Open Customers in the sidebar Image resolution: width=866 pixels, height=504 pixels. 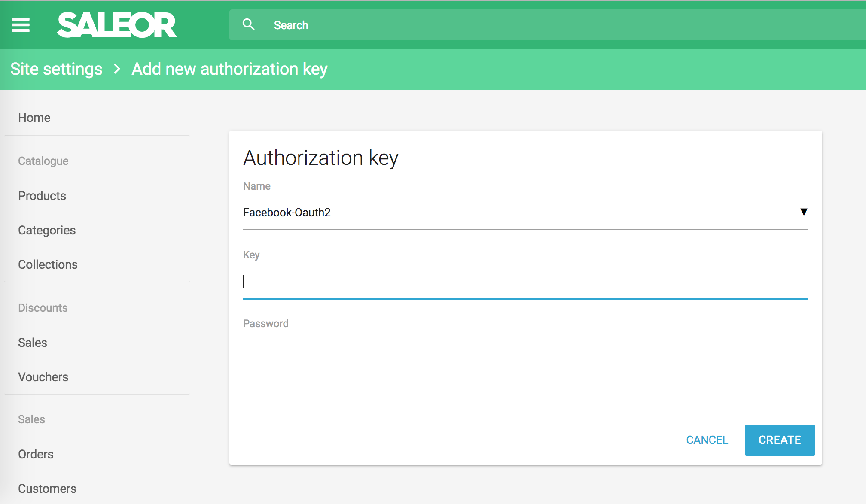coord(47,489)
